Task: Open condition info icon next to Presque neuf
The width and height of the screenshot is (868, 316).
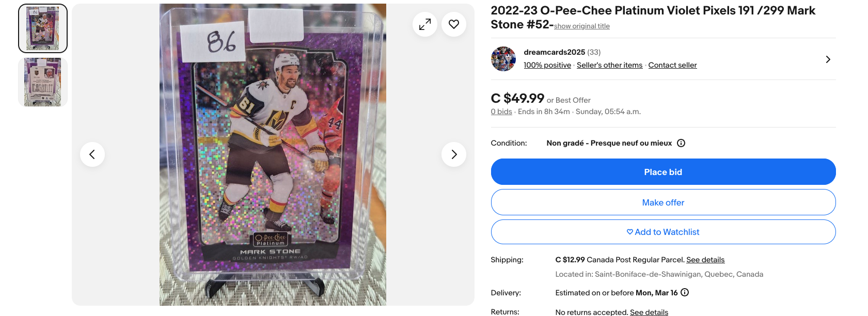Action: click(681, 143)
